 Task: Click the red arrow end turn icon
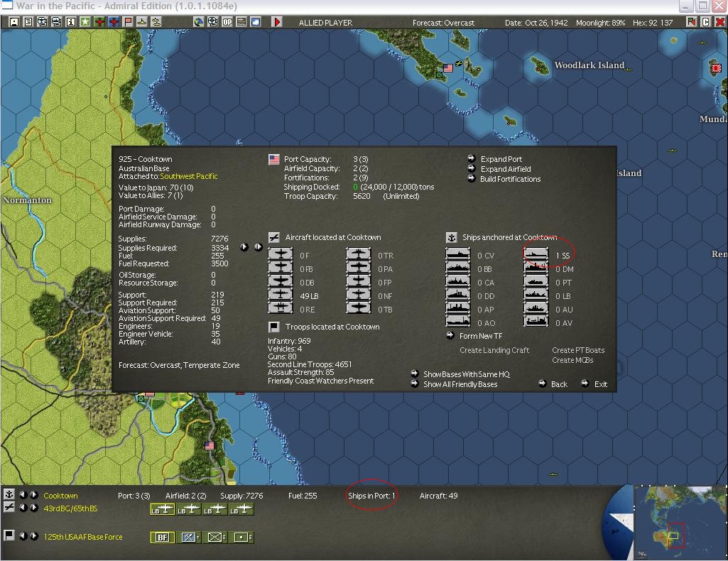[277, 22]
